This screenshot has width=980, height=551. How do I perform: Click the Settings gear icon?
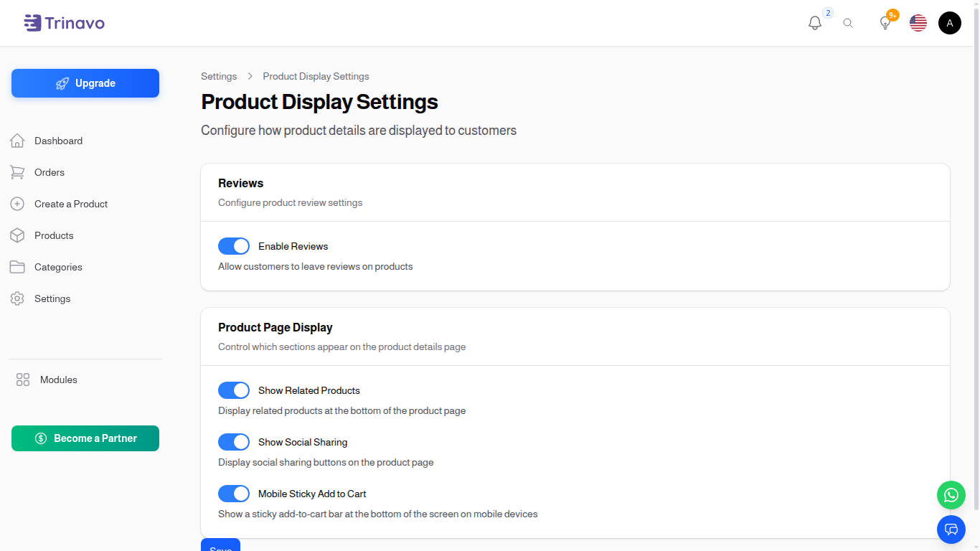click(17, 298)
